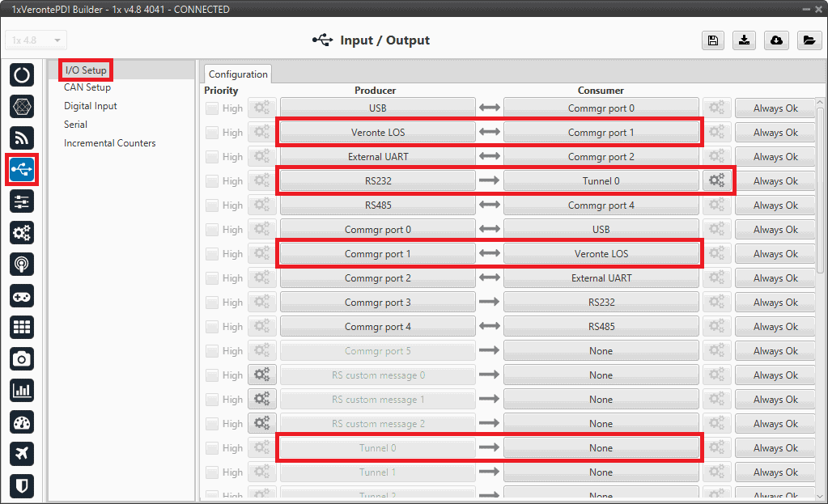Select the Configuration tab
The height and width of the screenshot is (504, 828).
(x=238, y=74)
